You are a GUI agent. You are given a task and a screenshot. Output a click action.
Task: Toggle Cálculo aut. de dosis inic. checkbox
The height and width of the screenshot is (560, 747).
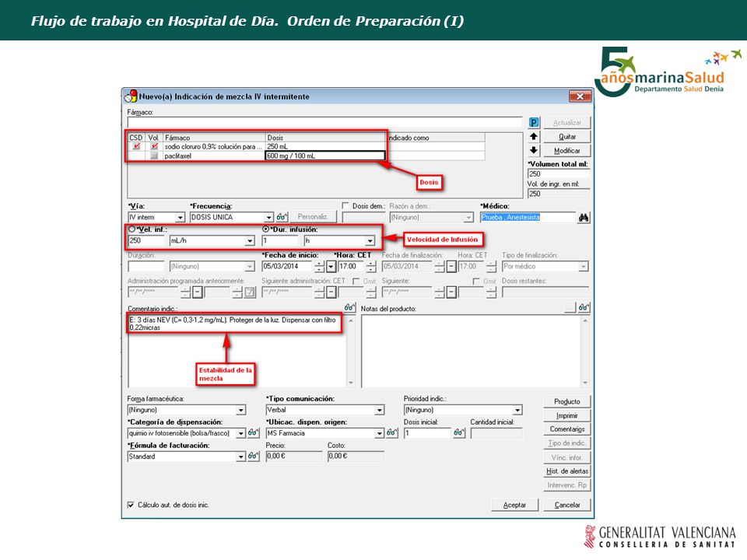coord(131,505)
